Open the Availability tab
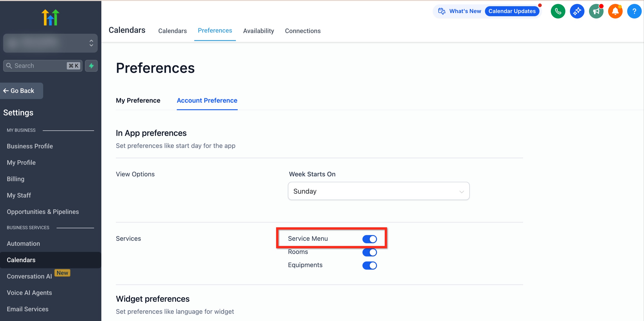 (259, 31)
